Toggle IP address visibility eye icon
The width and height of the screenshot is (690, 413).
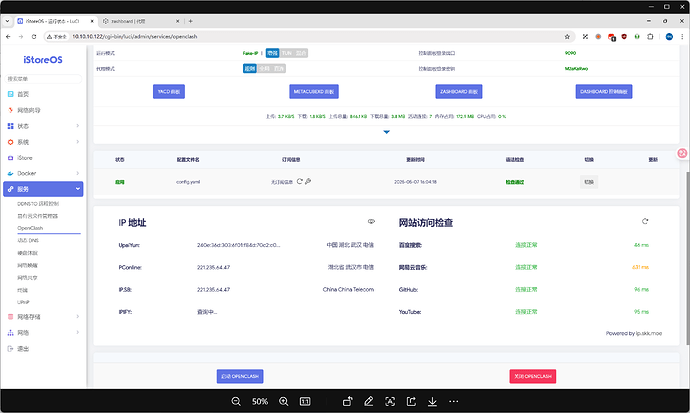tap(371, 221)
